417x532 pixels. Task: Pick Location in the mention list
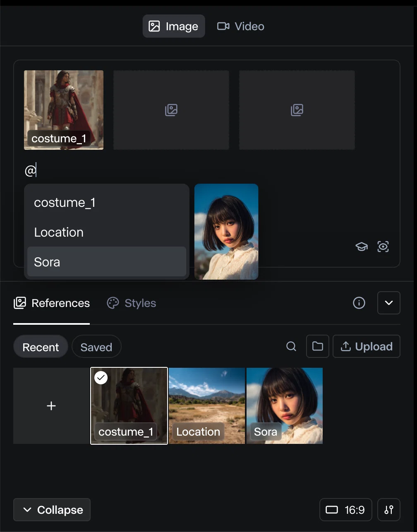click(107, 232)
